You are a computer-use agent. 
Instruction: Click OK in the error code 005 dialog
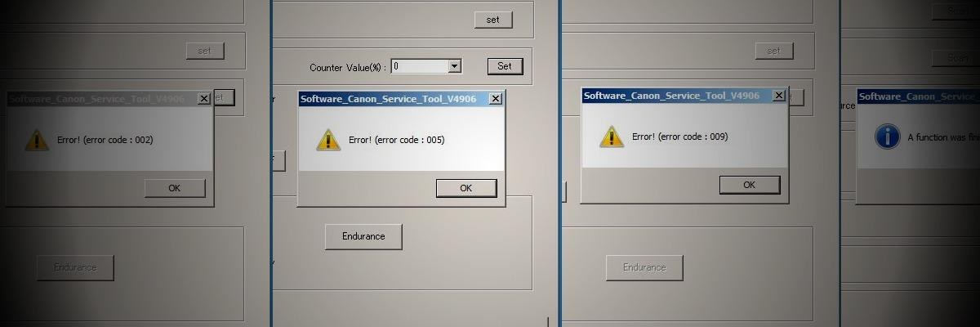coord(466,188)
